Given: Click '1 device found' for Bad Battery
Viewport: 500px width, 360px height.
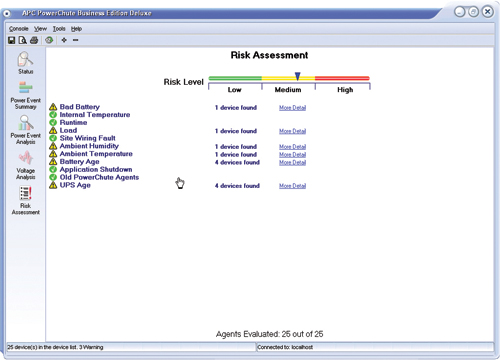Looking at the screenshot, I should (x=236, y=108).
